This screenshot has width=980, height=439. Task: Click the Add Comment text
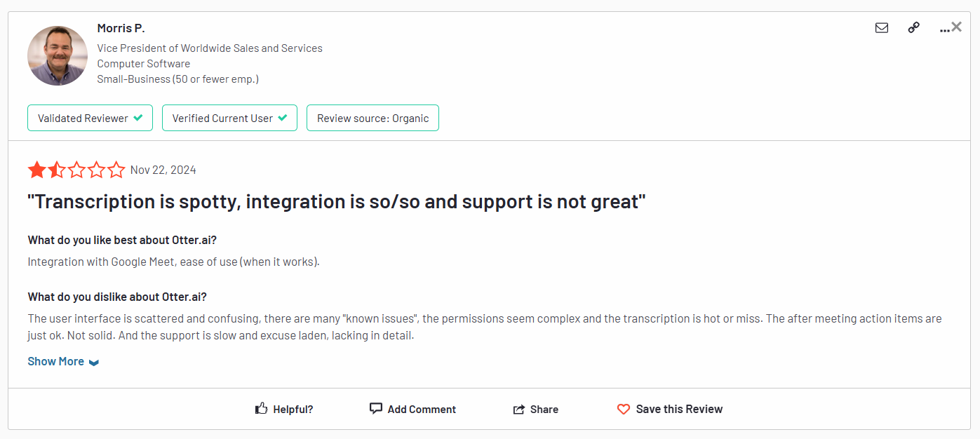422,410
